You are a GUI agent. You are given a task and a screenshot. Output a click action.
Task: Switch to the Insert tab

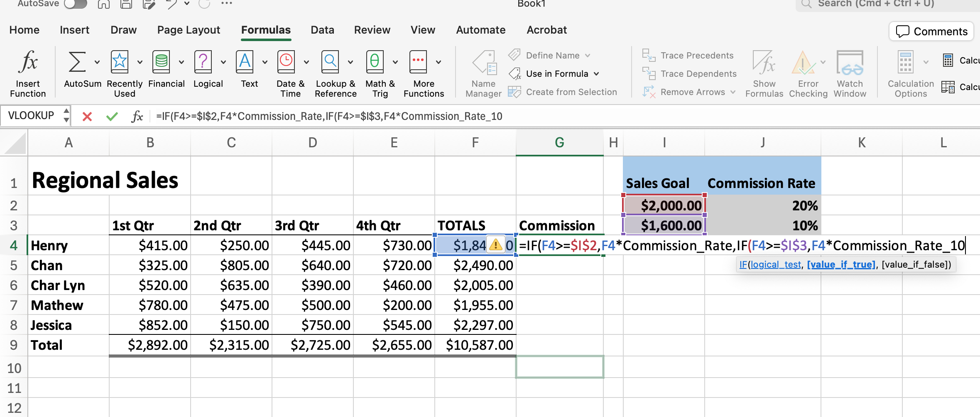(75, 30)
